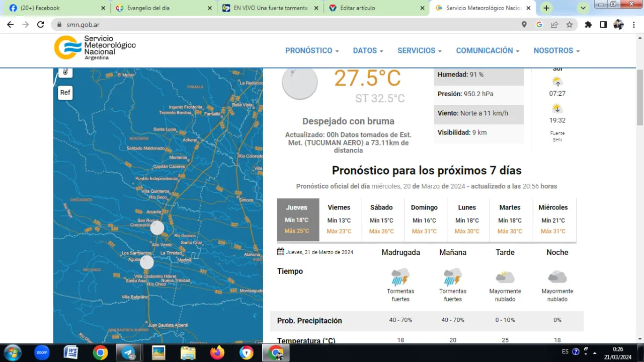
Task: Click the sunset icon showing 19:32
Action: (556, 108)
